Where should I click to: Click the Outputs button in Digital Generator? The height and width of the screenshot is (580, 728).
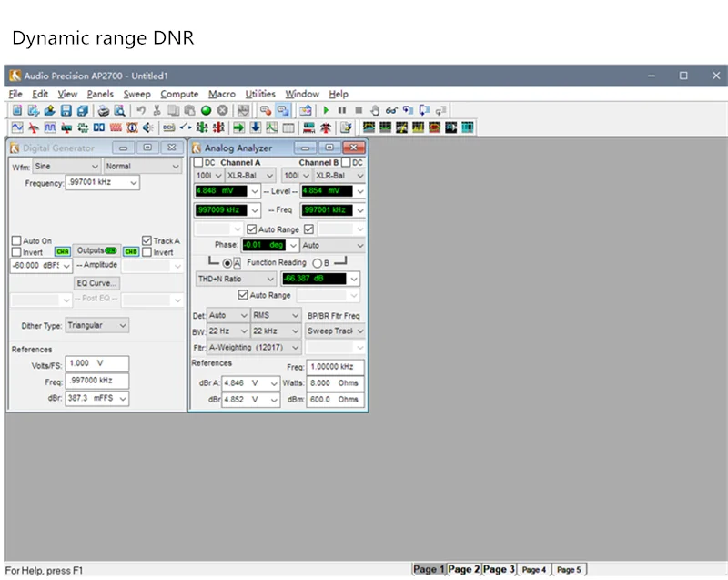(96, 250)
